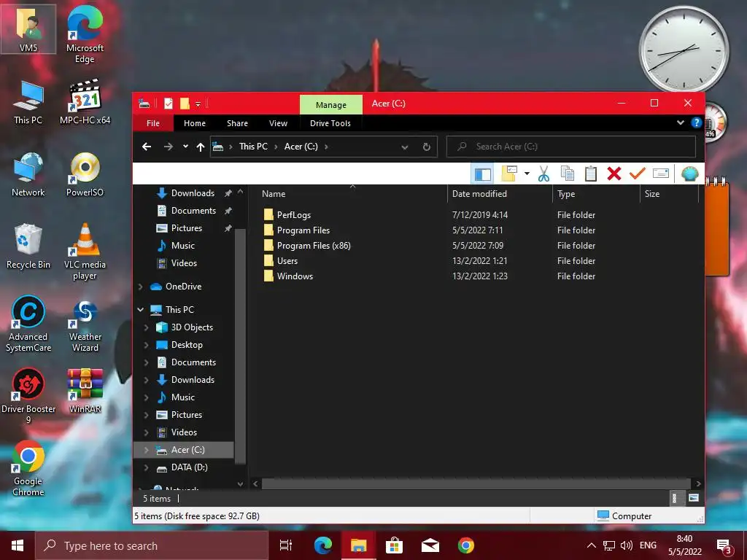
Task: Open the folder options toolbar icon
Action: pyautogui.click(x=508, y=174)
